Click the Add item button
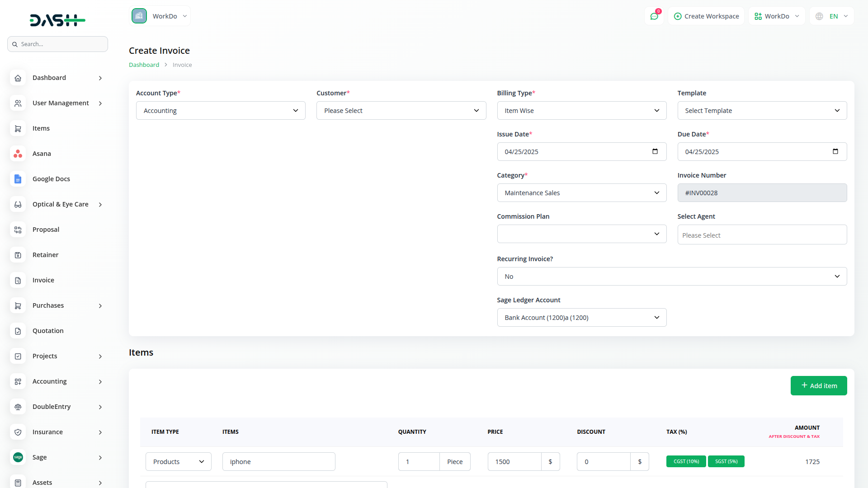The width and height of the screenshot is (868, 488). coord(818,385)
